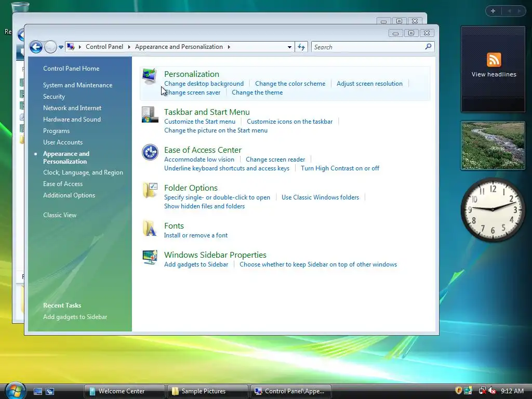Open Security category in sidebar
This screenshot has height=399, width=532.
click(x=54, y=97)
